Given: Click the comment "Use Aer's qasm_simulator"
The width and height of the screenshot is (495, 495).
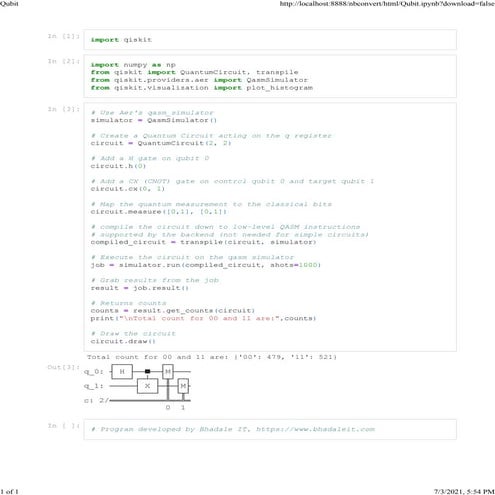Looking at the screenshot, I should pyautogui.click(x=152, y=113).
